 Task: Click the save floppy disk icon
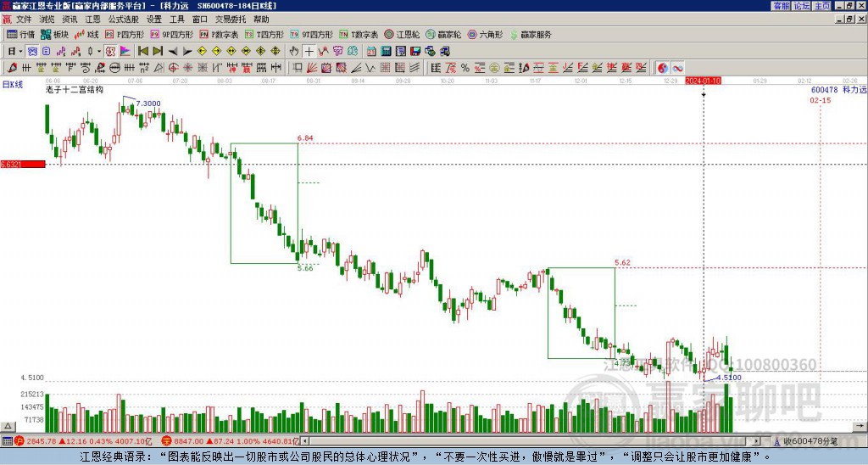tap(415, 52)
